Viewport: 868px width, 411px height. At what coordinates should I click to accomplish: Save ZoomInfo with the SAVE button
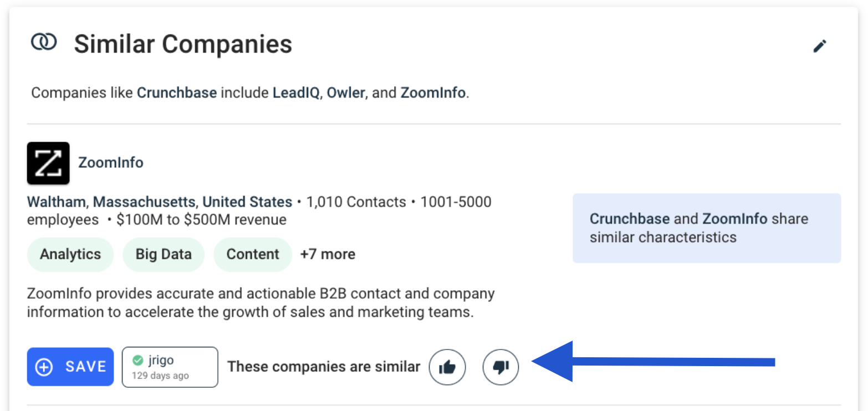tap(70, 367)
